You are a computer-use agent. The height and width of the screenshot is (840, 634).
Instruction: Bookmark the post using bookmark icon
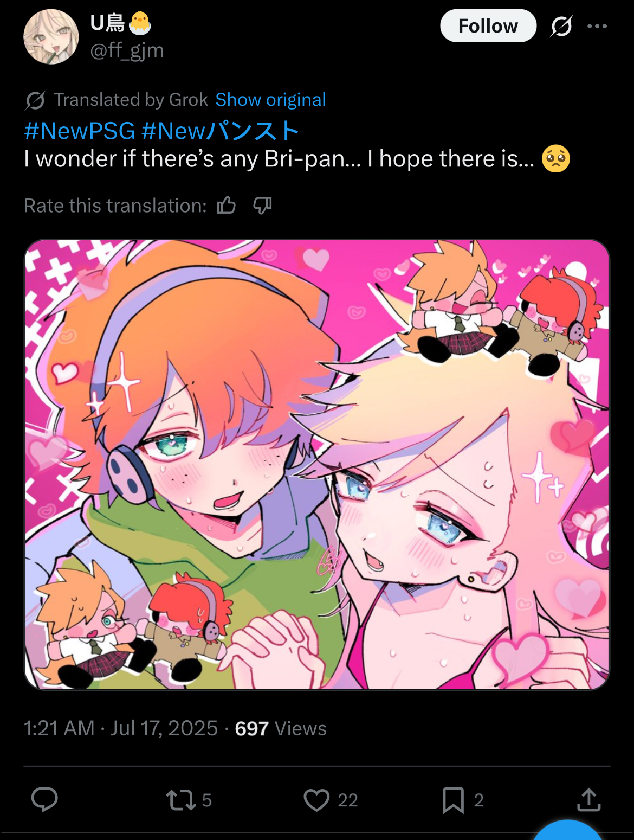pyautogui.click(x=463, y=800)
